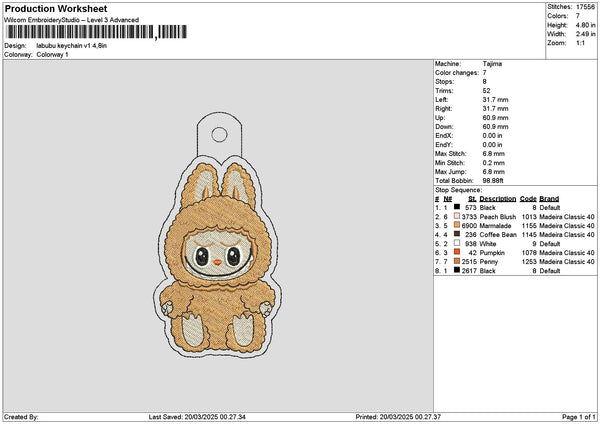Screen dimensions: 600x424
Task: Click the "St." column header
Action: pyautogui.click(x=472, y=199)
